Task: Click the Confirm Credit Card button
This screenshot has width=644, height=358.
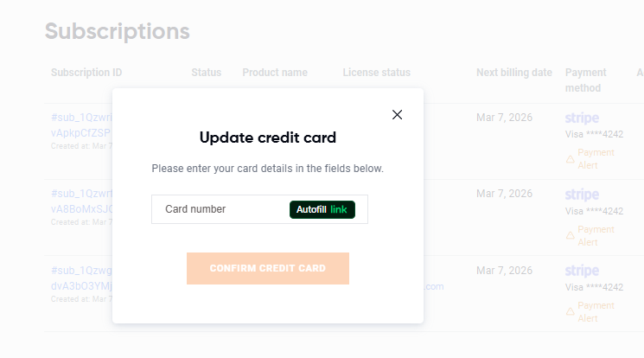Action: (x=267, y=268)
